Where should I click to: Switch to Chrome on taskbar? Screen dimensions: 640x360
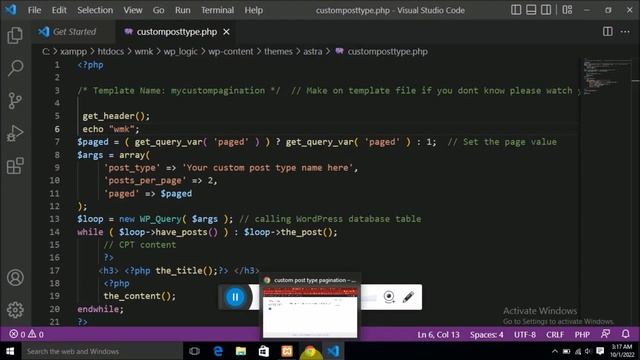(x=310, y=351)
